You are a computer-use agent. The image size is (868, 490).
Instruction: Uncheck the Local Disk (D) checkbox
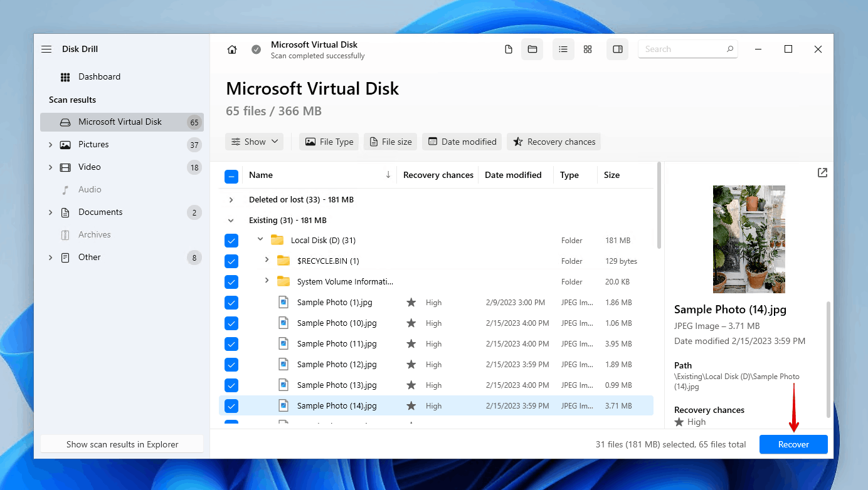[x=231, y=241]
